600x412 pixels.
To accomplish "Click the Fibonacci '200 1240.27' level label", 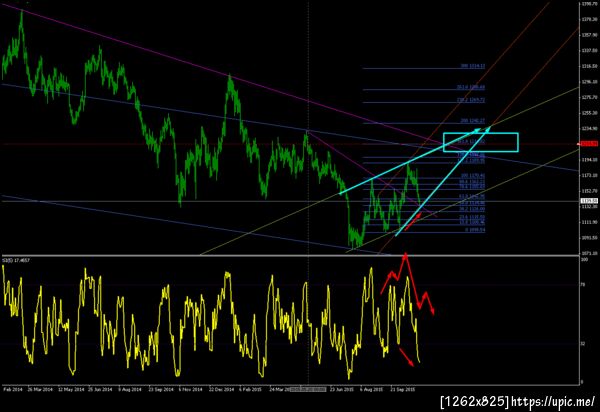I will point(473,121).
